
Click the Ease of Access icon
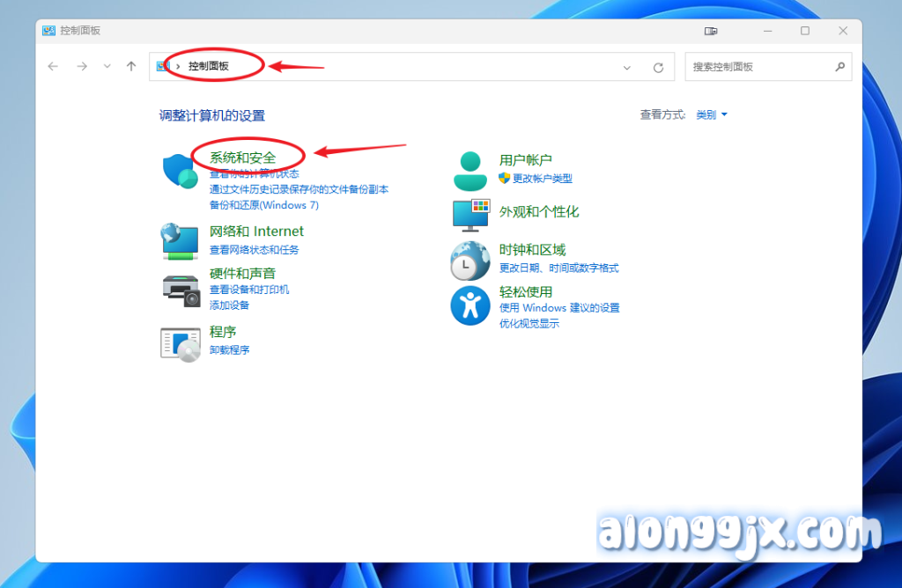[x=470, y=306]
